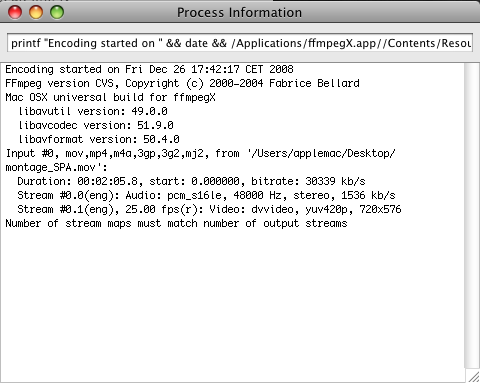Click the "Number of stream maps must match" error line
Image resolution: width=480 pixels, height=383 pixels.
(176, 223)
